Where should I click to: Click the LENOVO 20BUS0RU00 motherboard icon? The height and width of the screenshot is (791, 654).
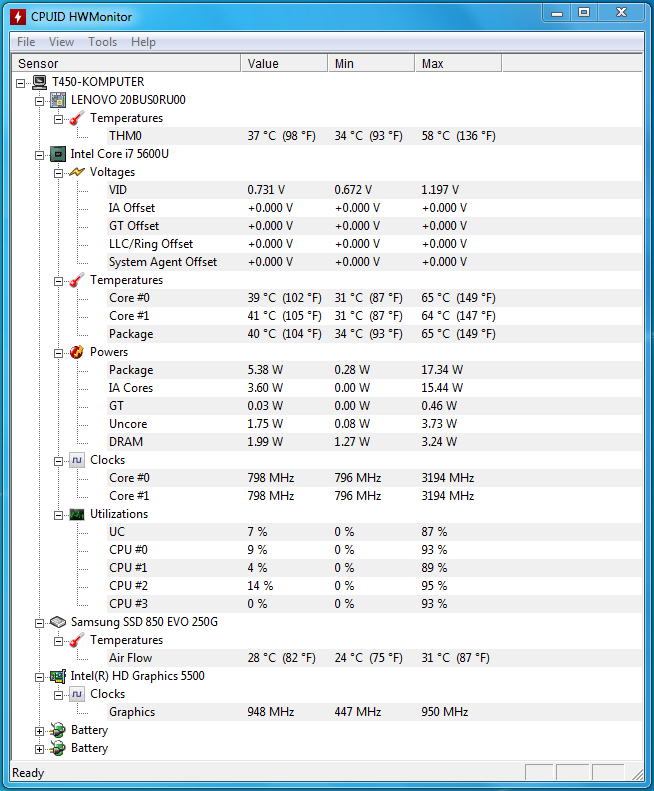tap(58, 100)
